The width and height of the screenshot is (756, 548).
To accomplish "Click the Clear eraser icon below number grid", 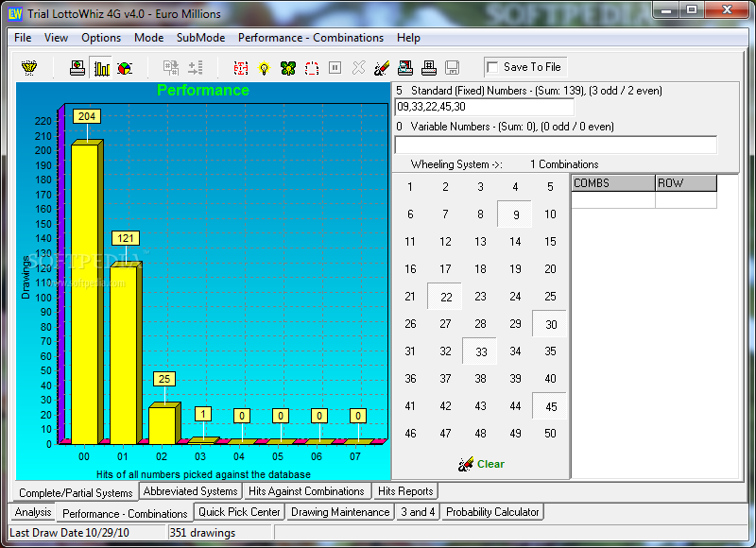I will (x=466, y=464).
